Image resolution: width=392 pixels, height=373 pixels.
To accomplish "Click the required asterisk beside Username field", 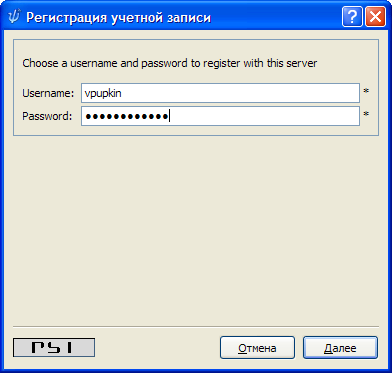I will pyautogui.click(x=366, y=91).
